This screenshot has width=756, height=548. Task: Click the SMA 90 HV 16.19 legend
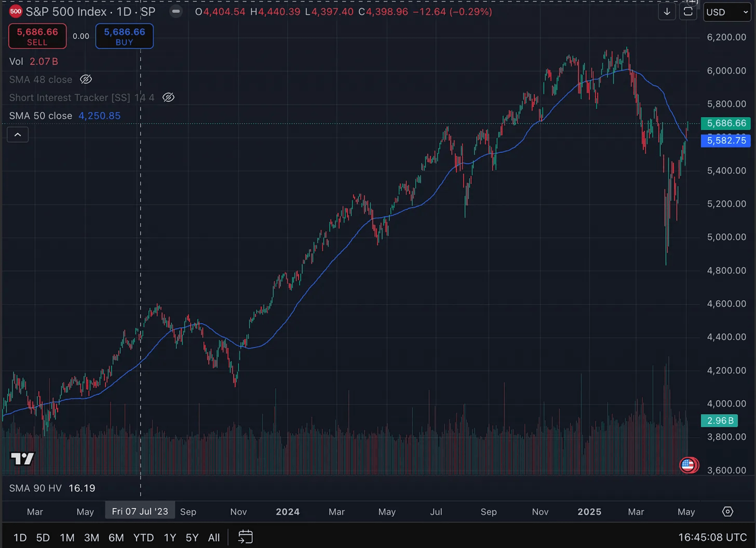pyautogui.click(x=52, y=488)
